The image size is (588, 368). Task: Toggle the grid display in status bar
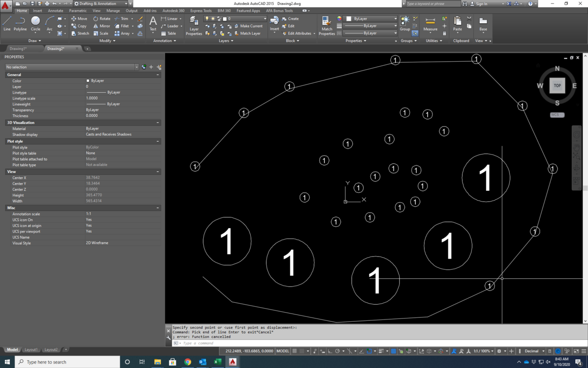click(x=295, y=351)
